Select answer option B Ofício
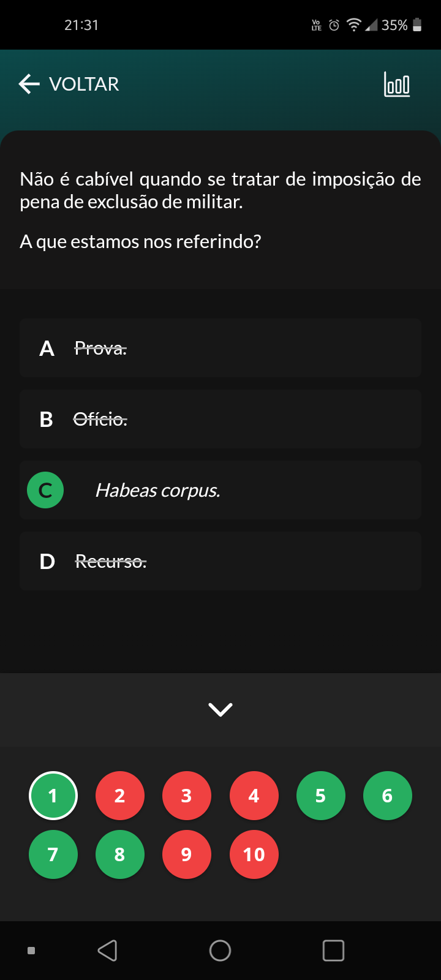441x980 pixels. click(x=221, y=419)
